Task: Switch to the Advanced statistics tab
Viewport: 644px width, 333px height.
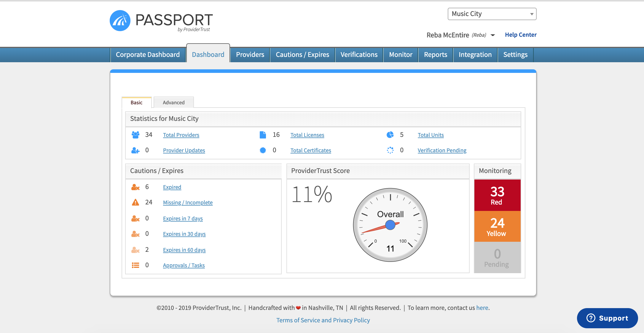Action: pyautogui.click(x=174, y=103)
